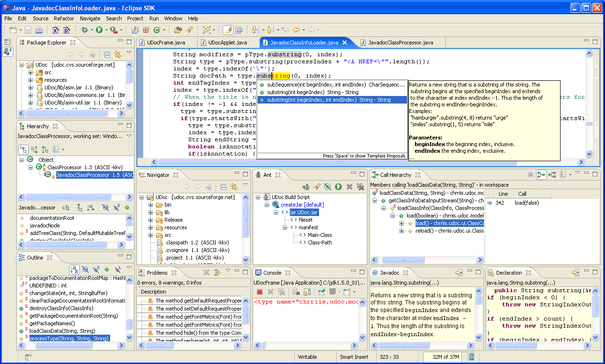
Task: Show the Type Hierarchy view mode
Action: tap(23, 149)
